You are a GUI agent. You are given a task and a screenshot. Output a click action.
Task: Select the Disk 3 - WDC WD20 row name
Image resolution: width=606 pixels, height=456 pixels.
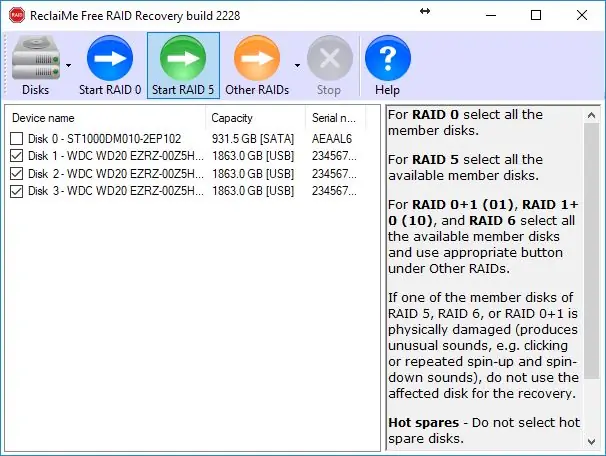click(x=116, y=191)
